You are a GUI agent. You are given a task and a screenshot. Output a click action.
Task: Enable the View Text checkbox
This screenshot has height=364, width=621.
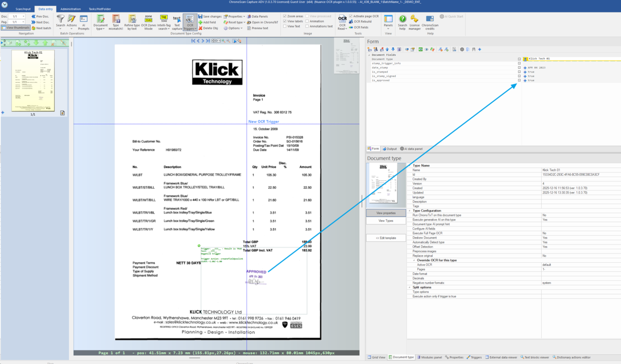tap(285, 26)
